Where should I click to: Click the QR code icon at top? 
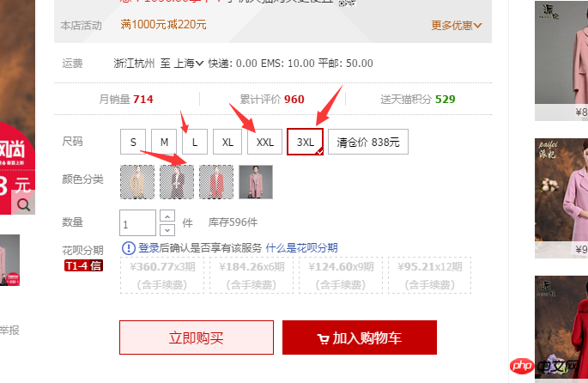coord(347,3)
